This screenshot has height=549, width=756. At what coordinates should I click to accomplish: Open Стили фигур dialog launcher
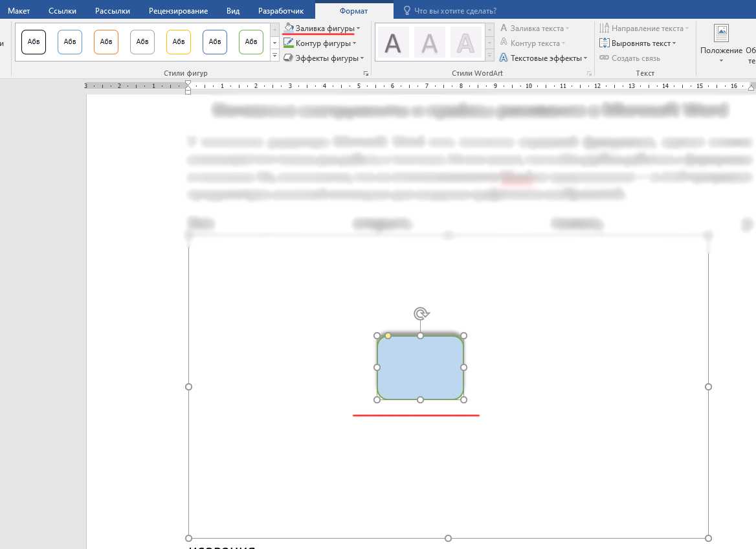click(366, 74)
